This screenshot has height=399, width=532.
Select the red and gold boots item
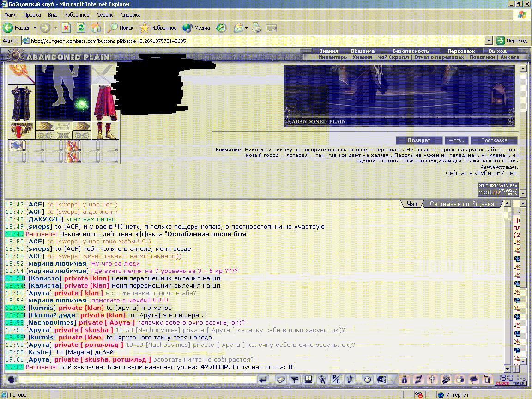coord(105,131)
